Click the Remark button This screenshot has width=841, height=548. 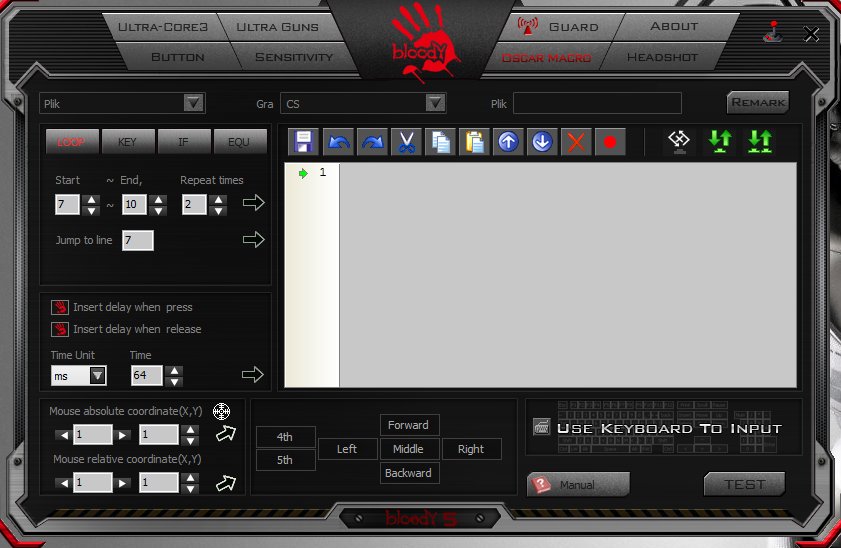pyautogui.click(x=758, y=102)
